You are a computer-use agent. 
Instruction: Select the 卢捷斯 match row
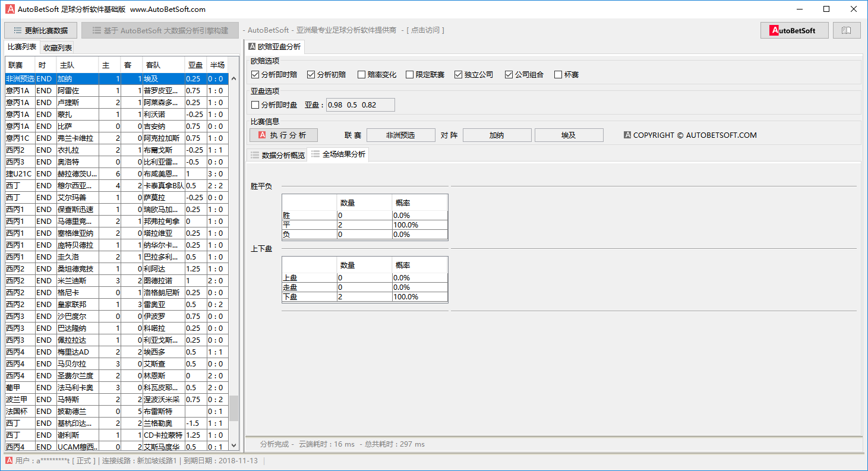click(116, 103)
